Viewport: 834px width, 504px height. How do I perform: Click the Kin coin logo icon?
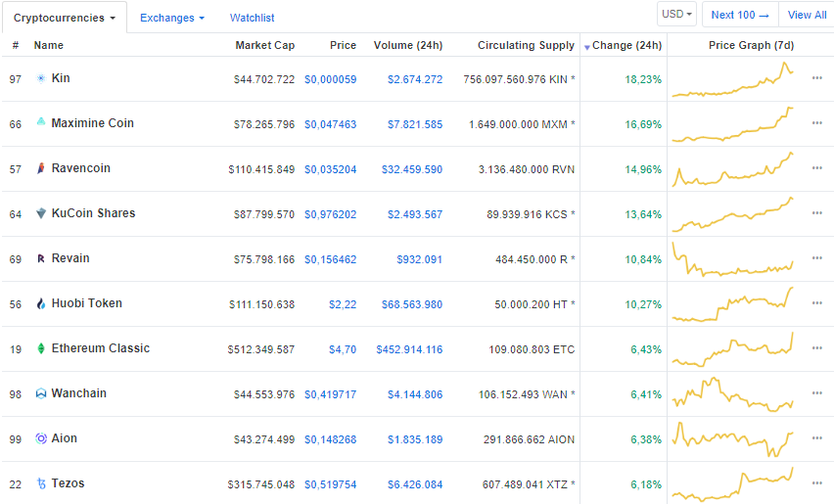pos(41,78)
